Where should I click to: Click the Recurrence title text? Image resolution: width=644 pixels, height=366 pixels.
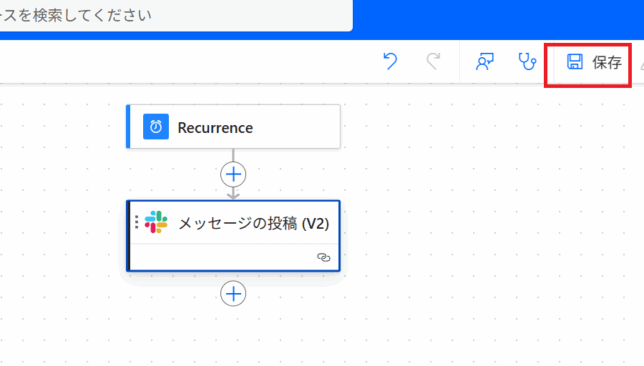click(215, 128)
